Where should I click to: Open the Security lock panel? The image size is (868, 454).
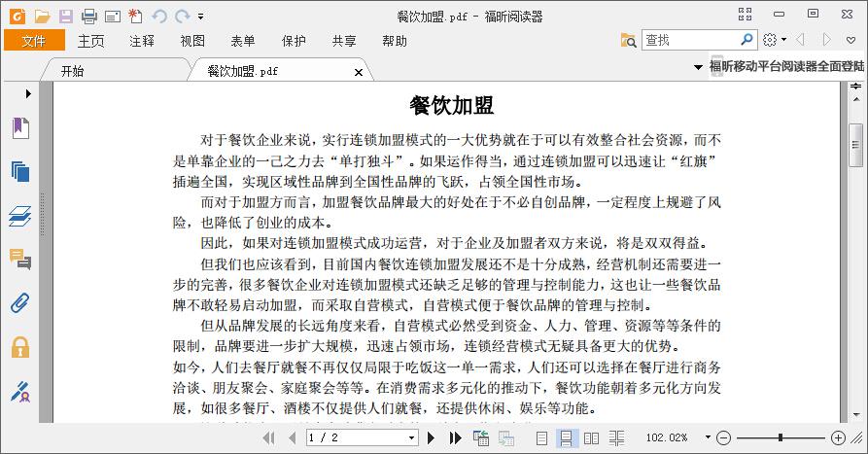(20, 347)
